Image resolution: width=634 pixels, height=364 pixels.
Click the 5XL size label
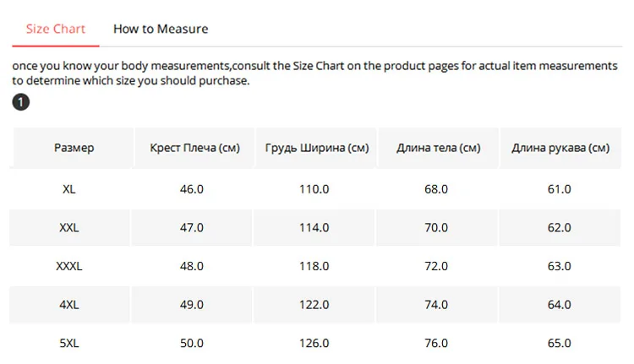click(x=69, y=343)
